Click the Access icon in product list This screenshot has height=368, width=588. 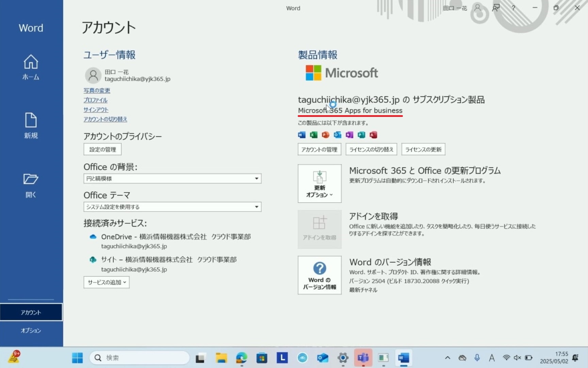coord(373,135)
